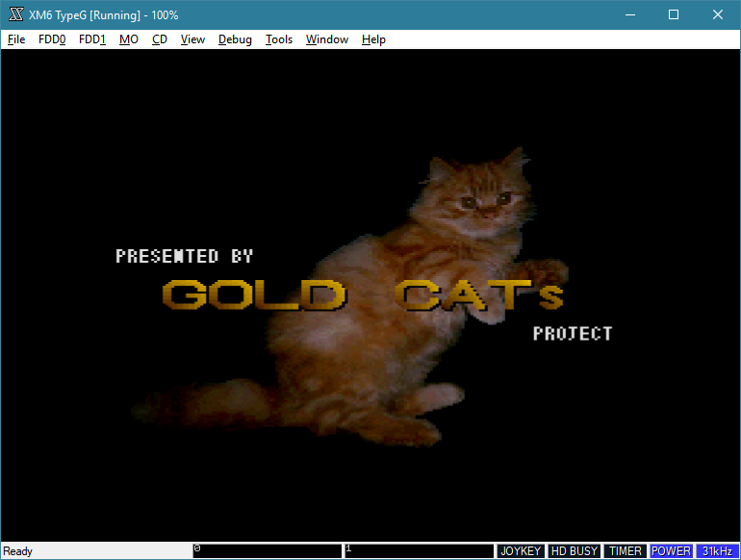Screen dimensions: 741x560
Task: Click the TIMER status indicator
Action: tap(626, 551)
